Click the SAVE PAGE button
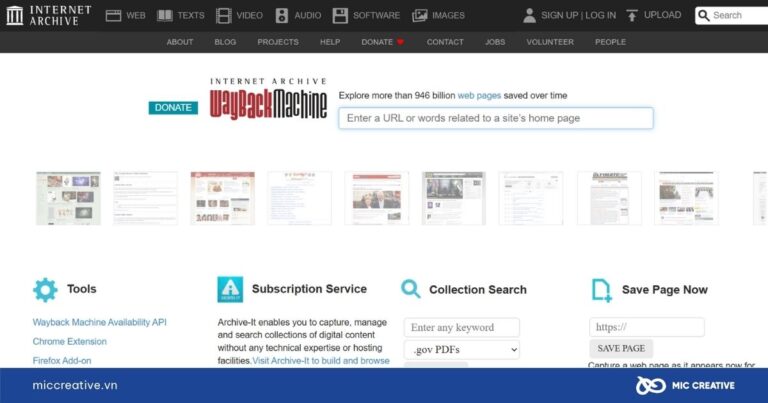This screenshot has width=768, height=403. [x=621, y=349]
